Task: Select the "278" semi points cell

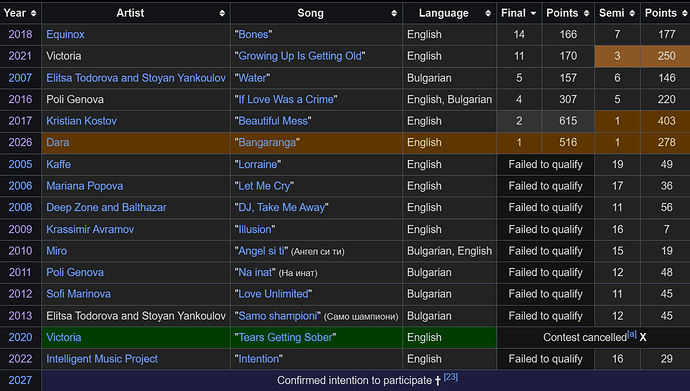Action: click(666, 143)
